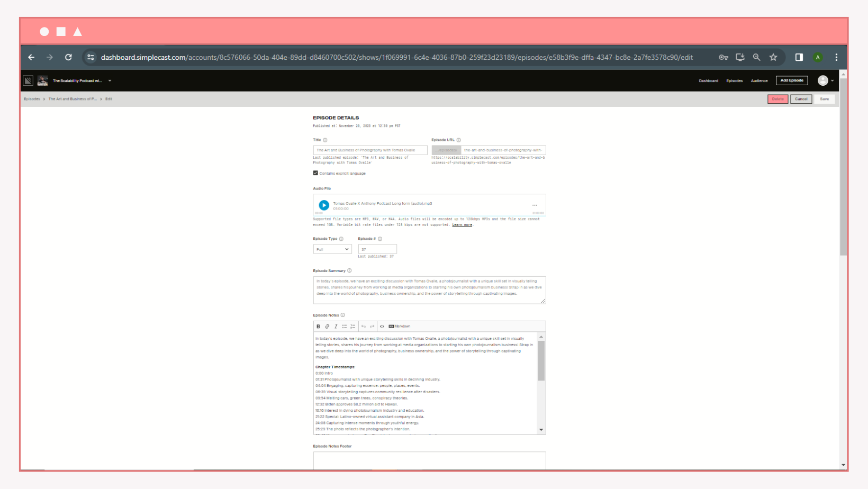Click the Episode Notes scrollbar thumb
Screen dimensions: 868x489
[541, 360]
